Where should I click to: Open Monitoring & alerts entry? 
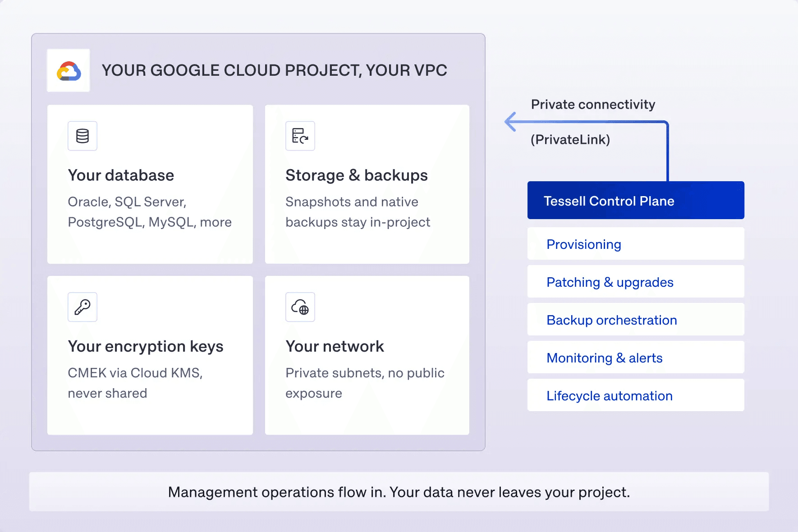pyautogui.click(x=636, y=358)
